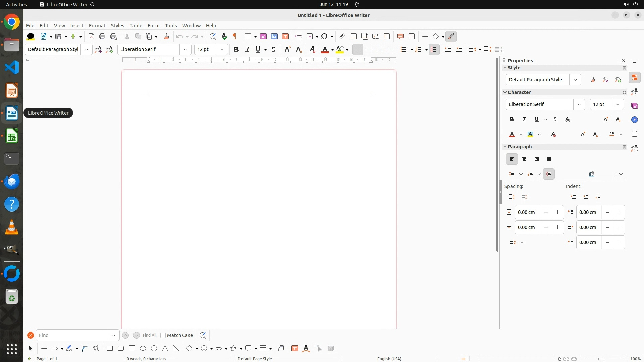This screenshot has width=644, height=362.
Task: Click the Insert Special Character omega icon
Action: point(324,36)
